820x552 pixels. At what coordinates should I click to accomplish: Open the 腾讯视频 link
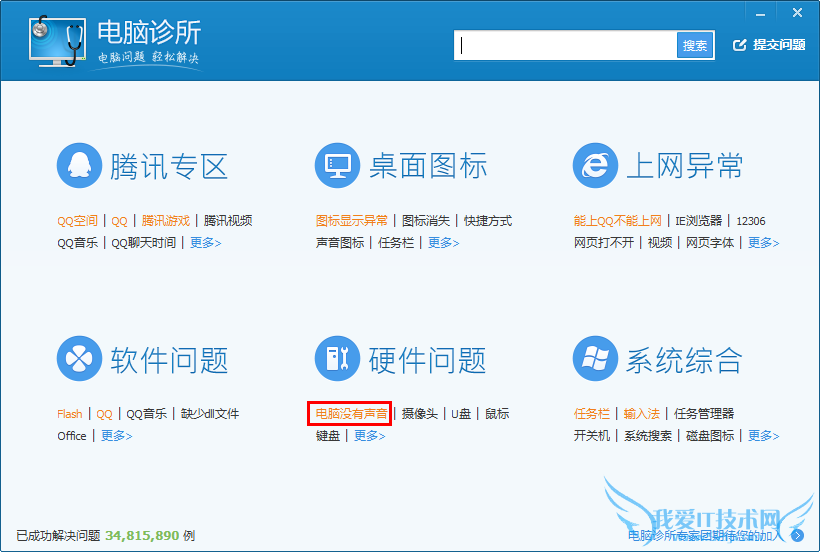tap(228, 221)
